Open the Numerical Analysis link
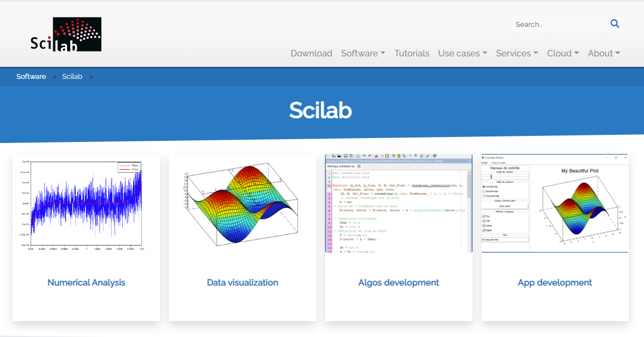 coord(86,282)
